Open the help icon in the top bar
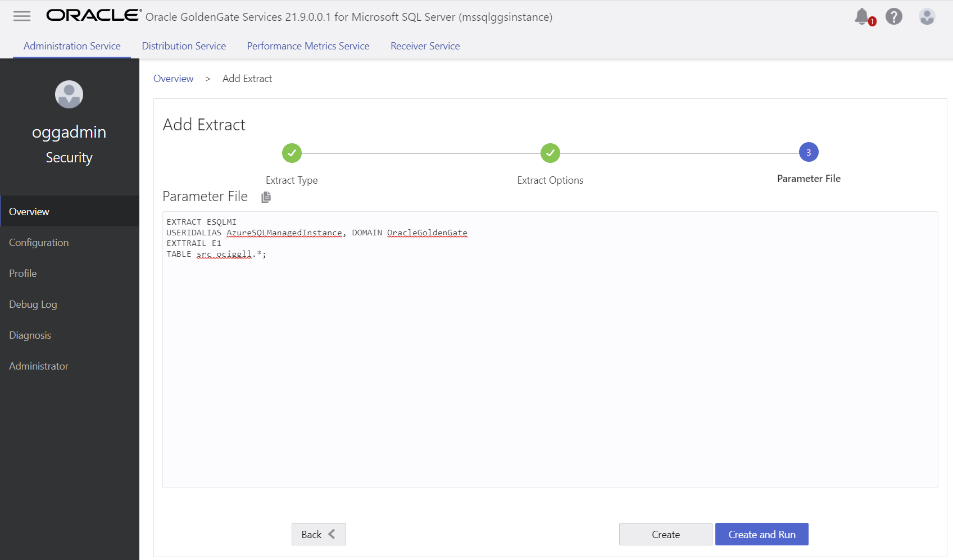 click(x=894, y=16)
